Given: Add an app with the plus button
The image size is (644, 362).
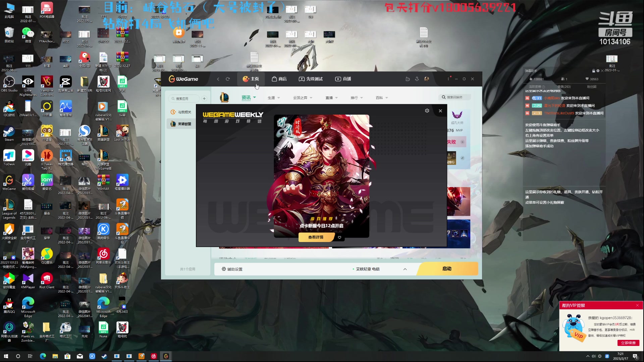Looking at the screenshot, I should pyautogui.click(x=204, y=99).
